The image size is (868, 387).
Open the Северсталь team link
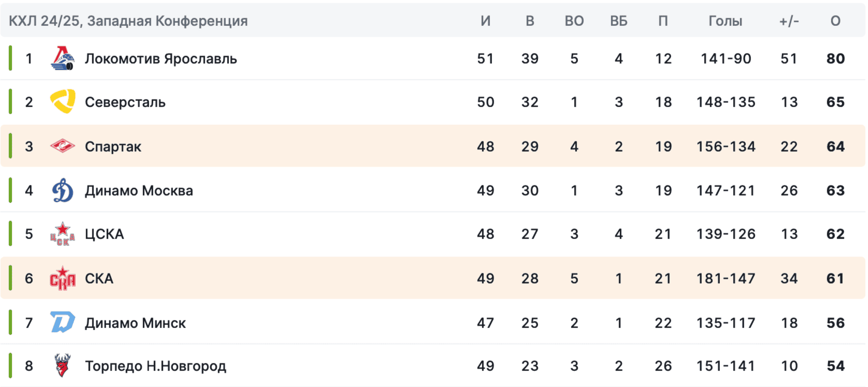125,102
